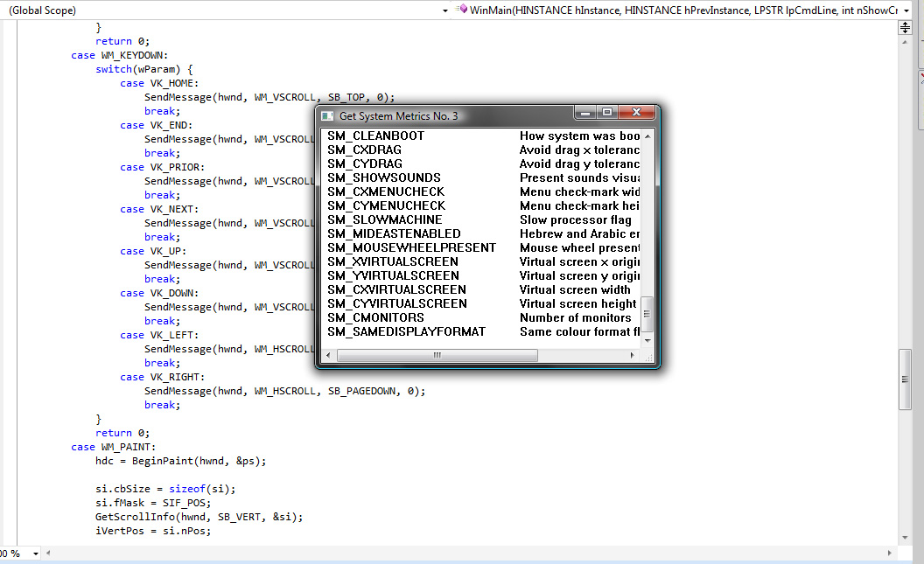The width and height of the screenshot is (924, 564).
Task: Select the SM_MOUSEWHEELPRESENT entry
Action: pyautogui.click(x=411, y=247)
